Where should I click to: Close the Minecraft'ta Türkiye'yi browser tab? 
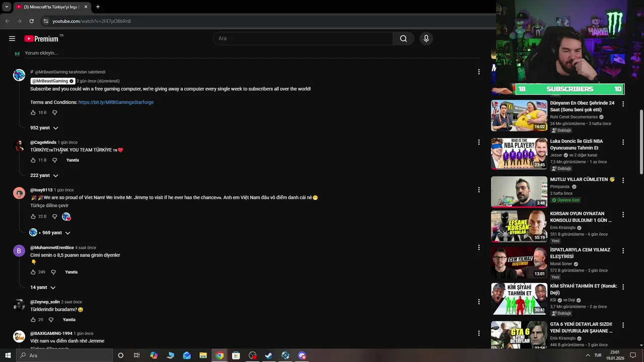(86, 7)
